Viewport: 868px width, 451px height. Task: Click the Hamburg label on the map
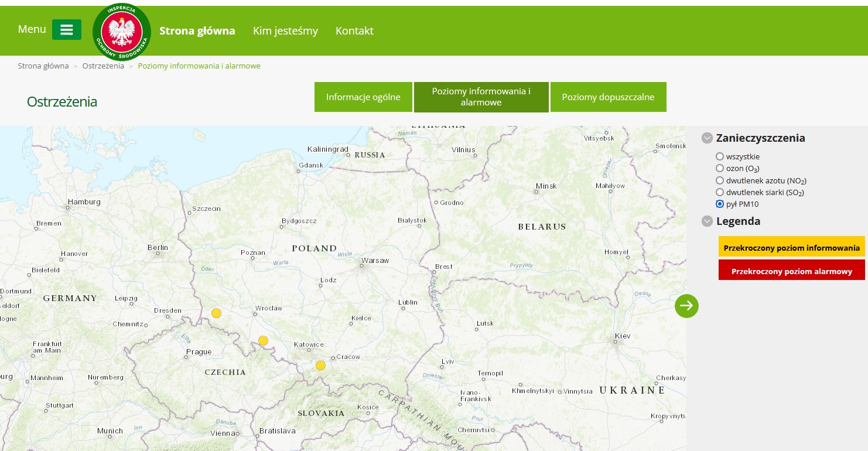tap(84, 202)
